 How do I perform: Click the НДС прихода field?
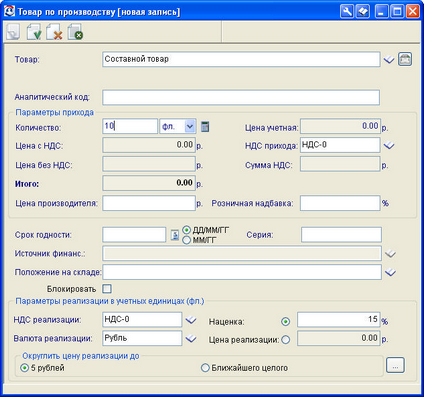(340, 145)
